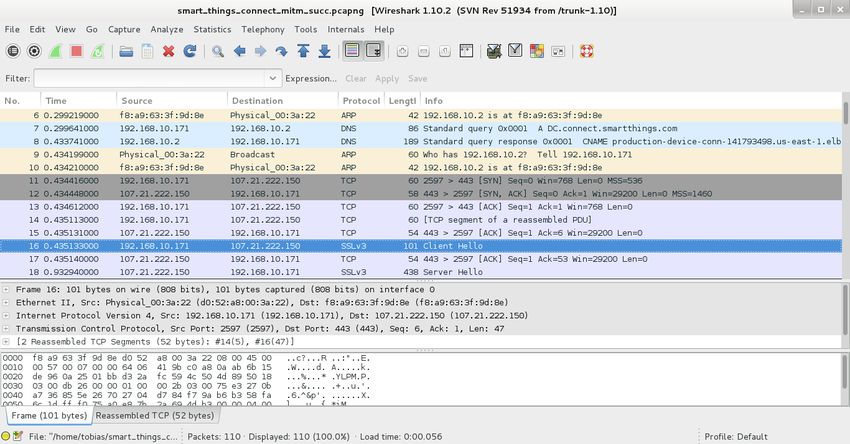The height and width of the screenshot is (444, 850).
Task: Restart the current capture
Action: click(98, 51)
